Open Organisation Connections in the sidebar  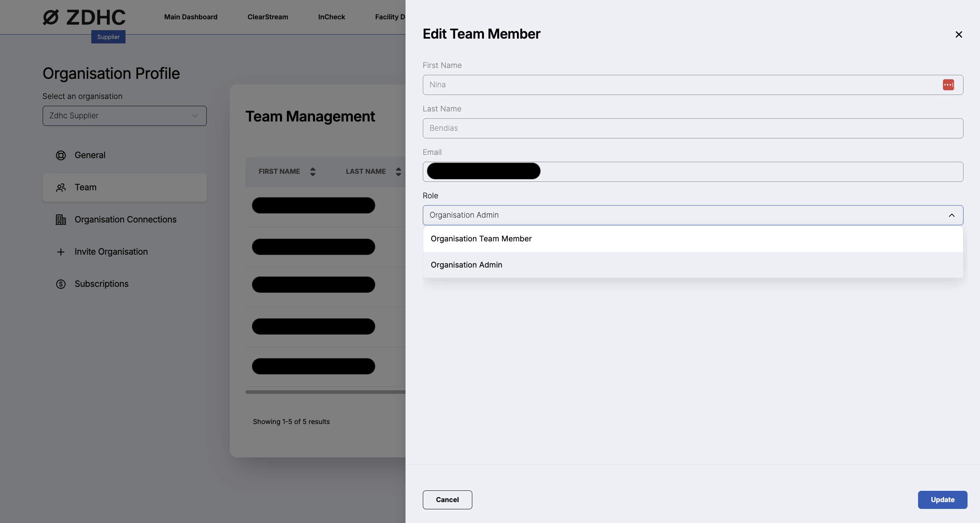point(125,220)
